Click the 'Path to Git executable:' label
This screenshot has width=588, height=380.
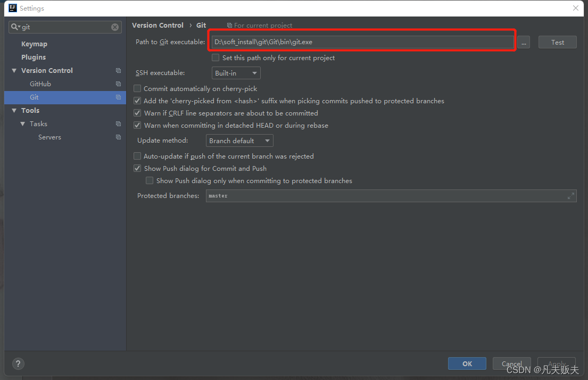(x=170, y=42)
